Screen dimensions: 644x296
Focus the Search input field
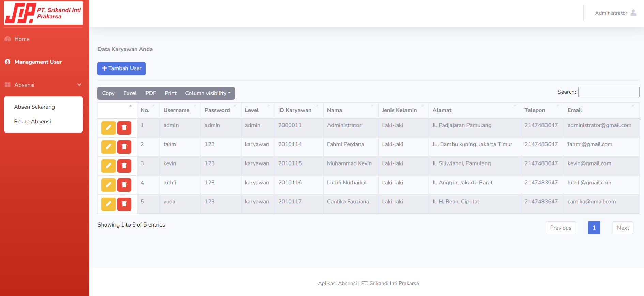coord(609,92)
